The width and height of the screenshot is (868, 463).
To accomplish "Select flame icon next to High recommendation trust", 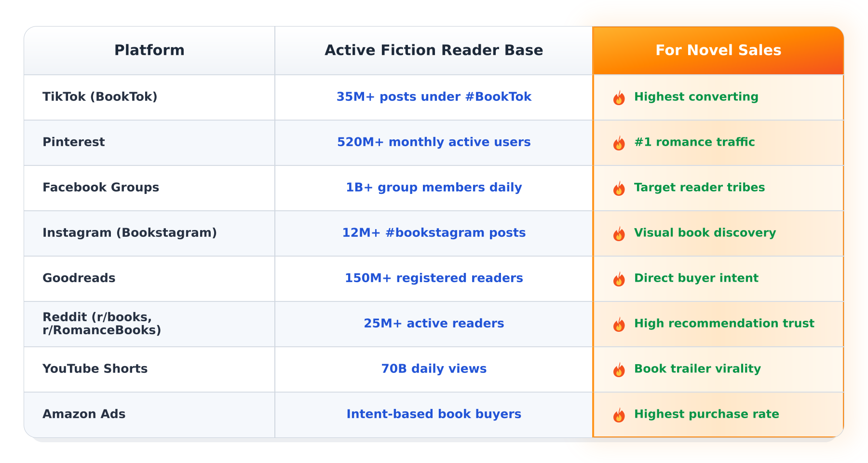I will click(619, 325).
